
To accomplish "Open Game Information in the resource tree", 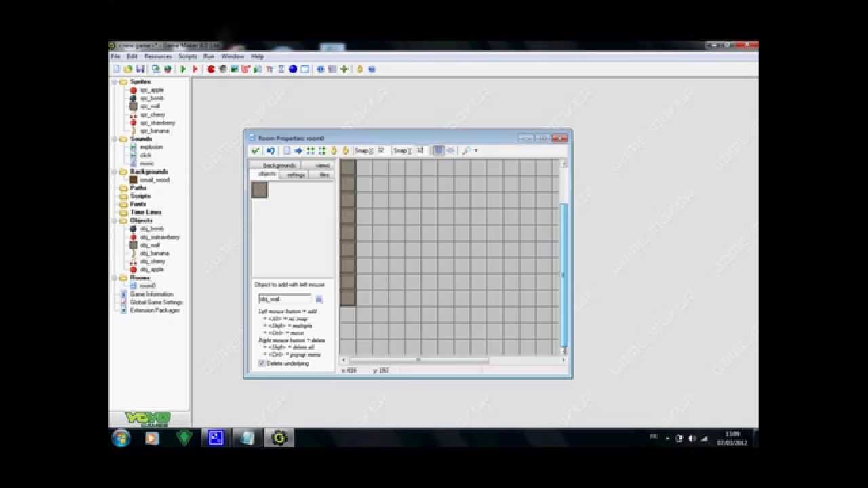I will pyautogui.click(x=151, y=293).
